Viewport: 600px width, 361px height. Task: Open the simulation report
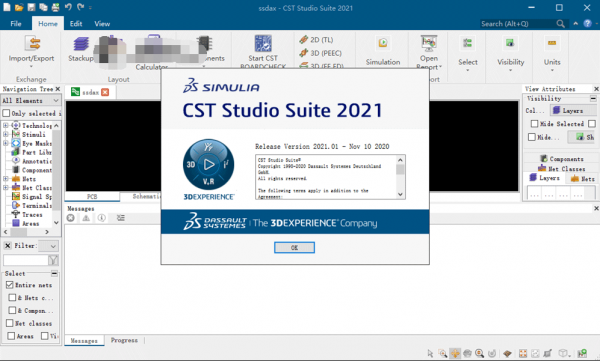point(429,52)
